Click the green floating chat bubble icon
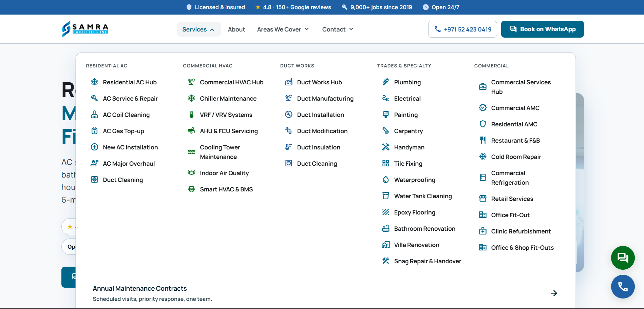Viewport: 644px width, 309px height. click(x=623, y=258)
